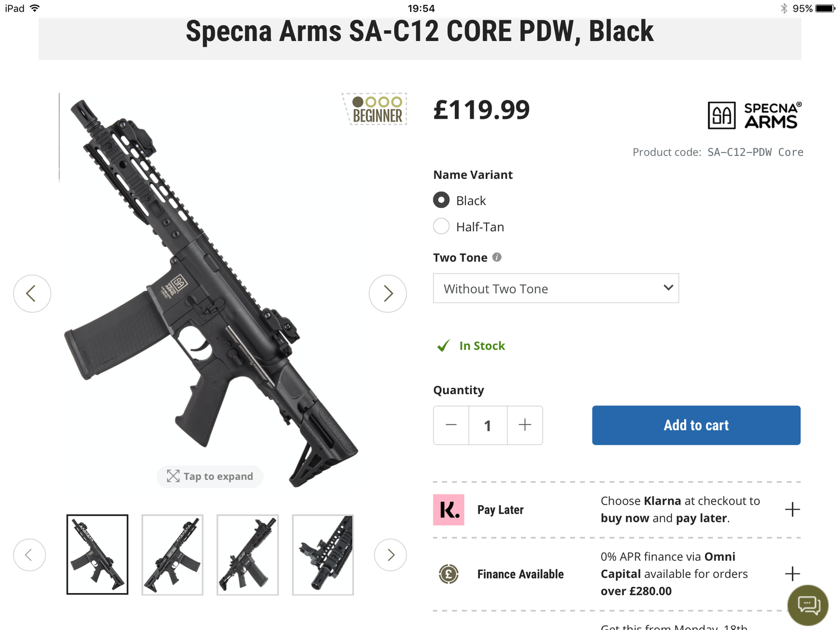The height and width of the screenshot is (630, 840).
Task: Increase quantity with the plus button
Action: click(x=525, y=425)
